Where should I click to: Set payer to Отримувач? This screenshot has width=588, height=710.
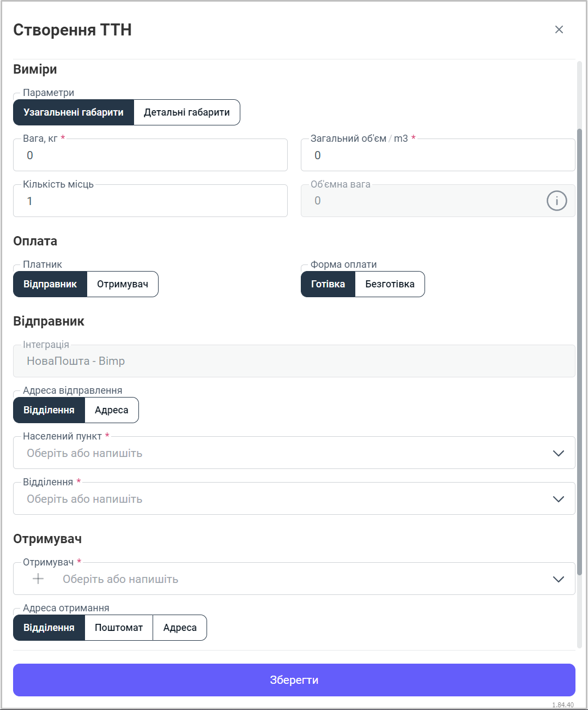pos(123,284)
